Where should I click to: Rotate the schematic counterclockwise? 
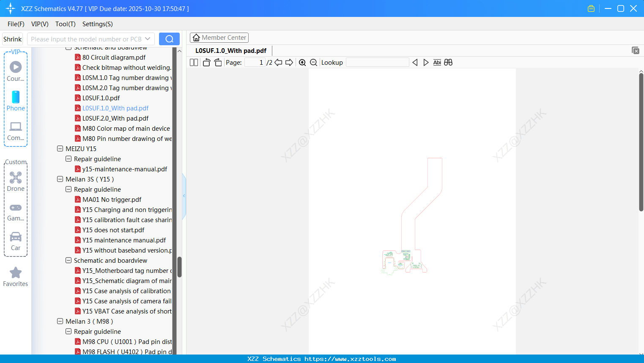206,62
